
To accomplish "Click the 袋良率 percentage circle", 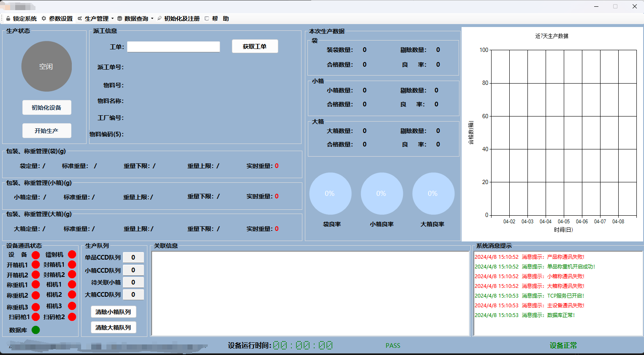I will 330,193.
